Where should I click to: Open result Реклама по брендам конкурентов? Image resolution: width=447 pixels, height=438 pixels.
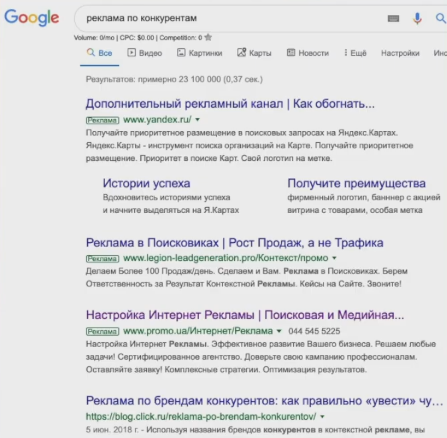point(264,401)
